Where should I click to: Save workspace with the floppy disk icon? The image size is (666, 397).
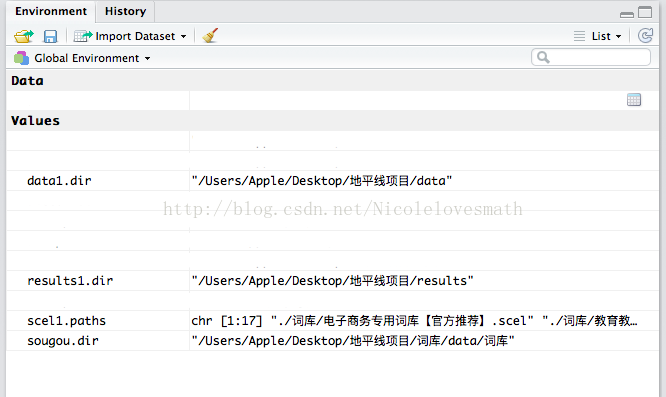(50, 37)
